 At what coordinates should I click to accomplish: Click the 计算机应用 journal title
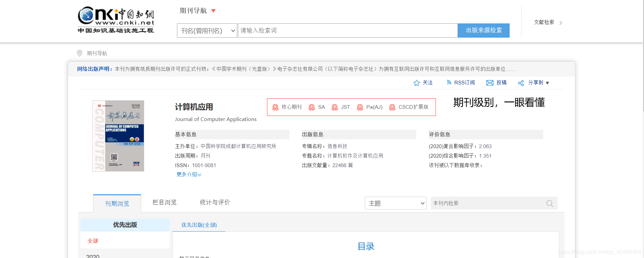click(194, 107)
